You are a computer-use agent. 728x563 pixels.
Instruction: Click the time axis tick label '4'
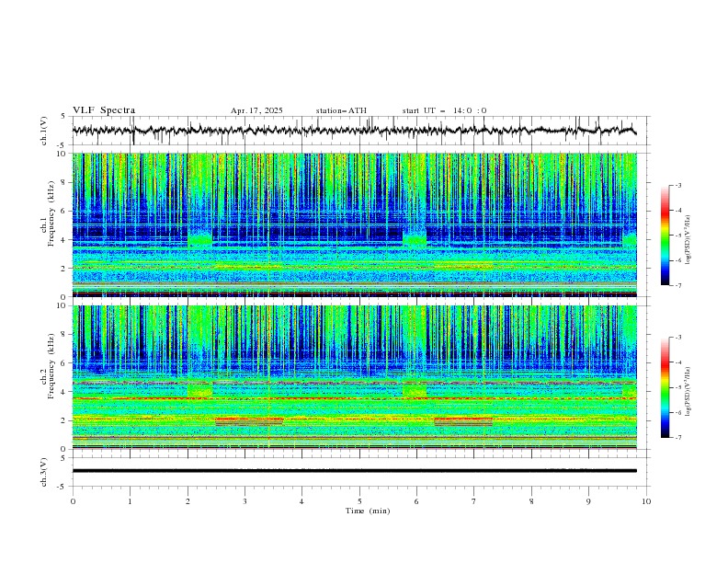(301, 501)
